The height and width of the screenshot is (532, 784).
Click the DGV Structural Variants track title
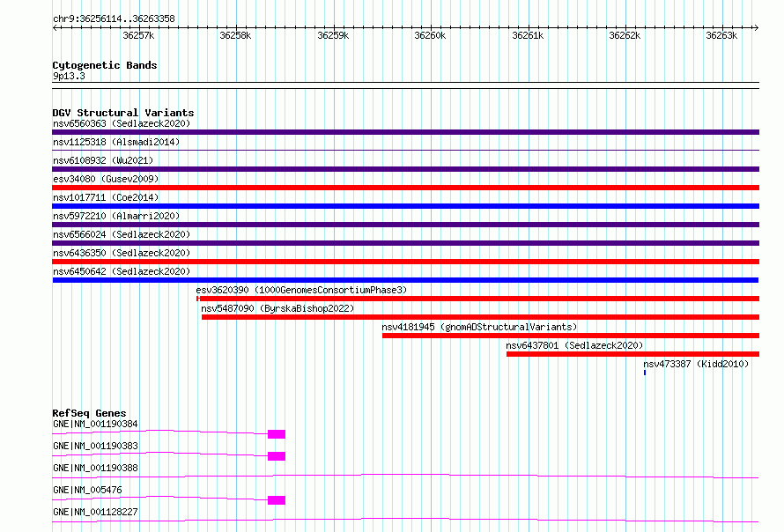click(x=123, y=113)
